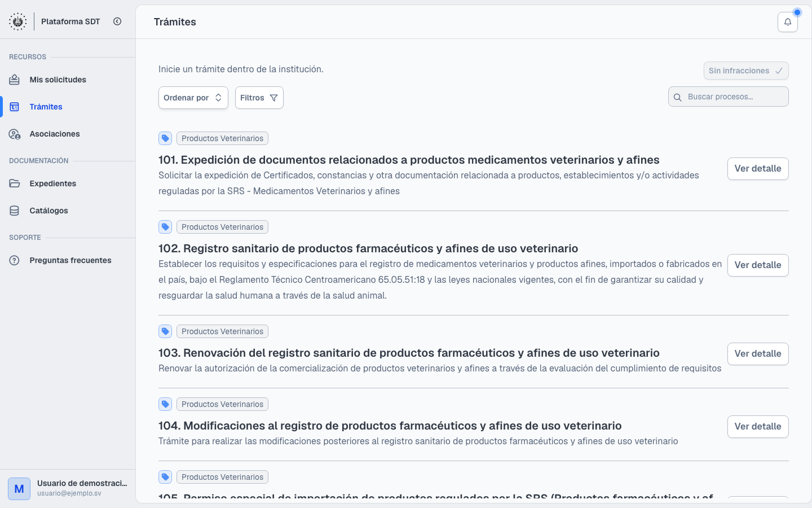Click the funnel icon in Filtros
The image size is (812, 508).
[x=273, y=98]
